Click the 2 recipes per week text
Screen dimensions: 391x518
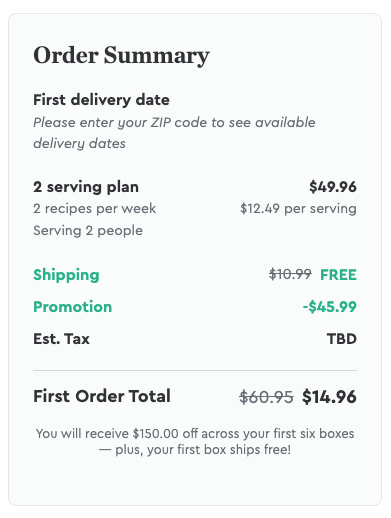coord(94,209)
